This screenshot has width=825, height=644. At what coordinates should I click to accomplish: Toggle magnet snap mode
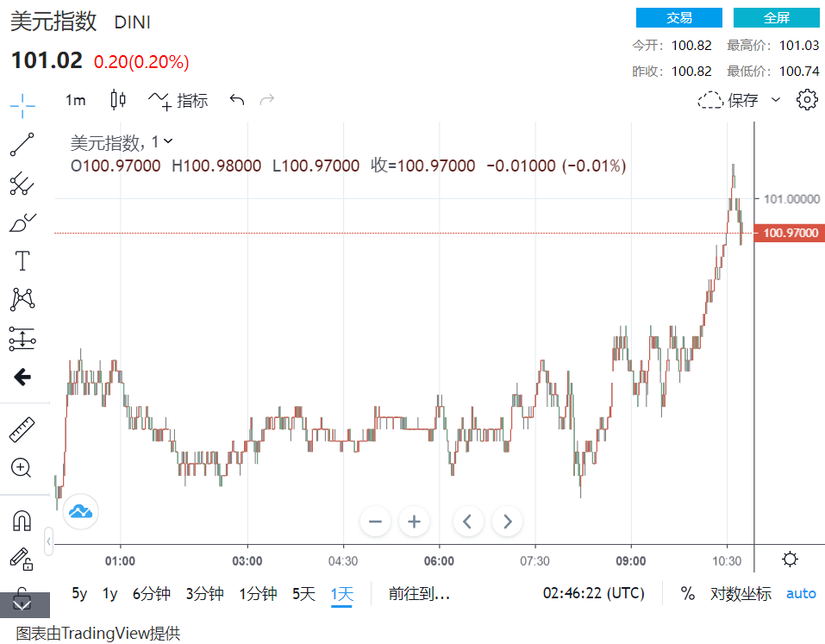tap(22, 521)
